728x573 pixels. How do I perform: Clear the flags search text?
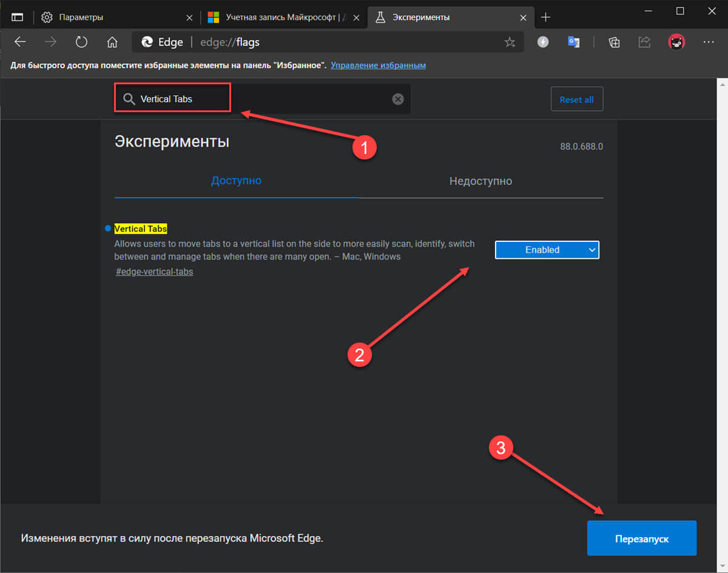(398, 99)
